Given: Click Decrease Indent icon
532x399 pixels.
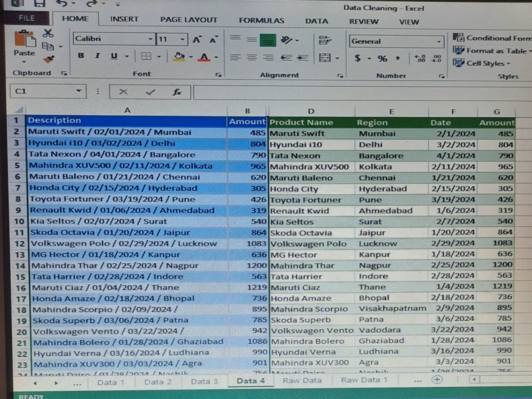Looking at the screenshot, I should click(x=287, y=58).
